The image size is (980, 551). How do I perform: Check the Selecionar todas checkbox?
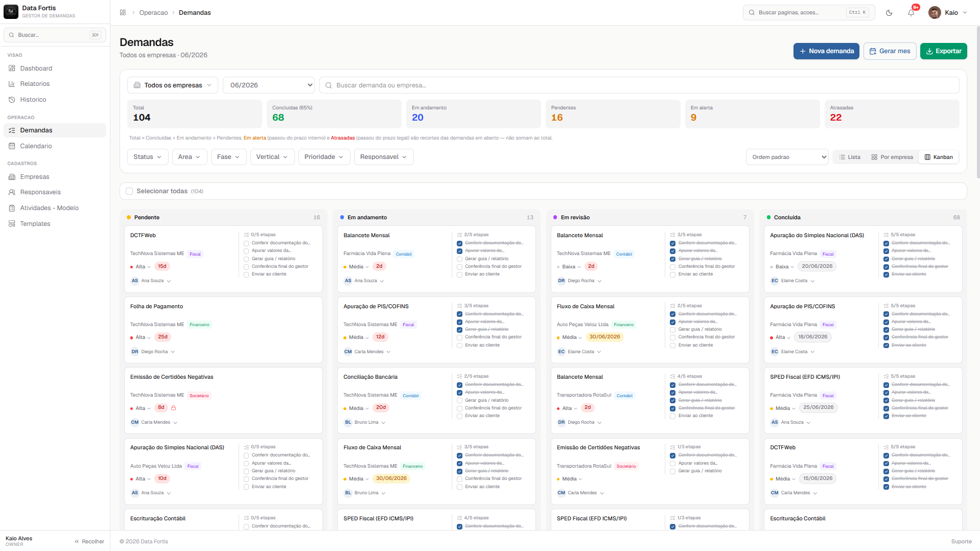pyautogui.click(x=129, y=191)
